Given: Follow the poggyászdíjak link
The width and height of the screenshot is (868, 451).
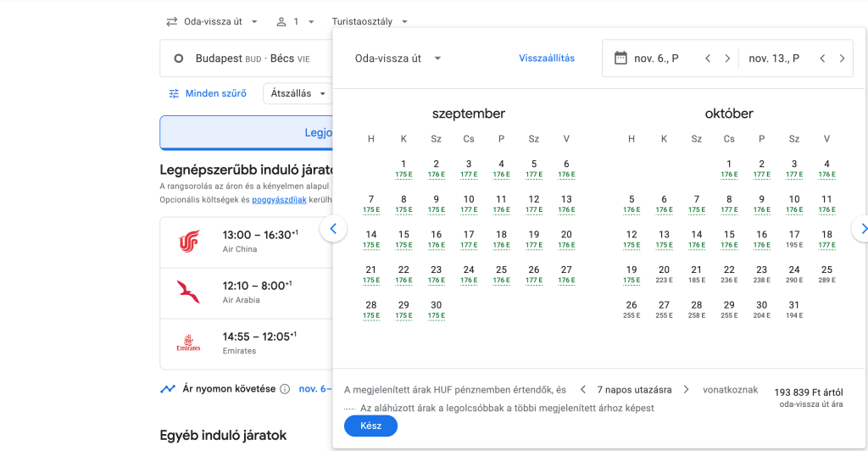Looking at the screenshot, I should click(279, 200).
